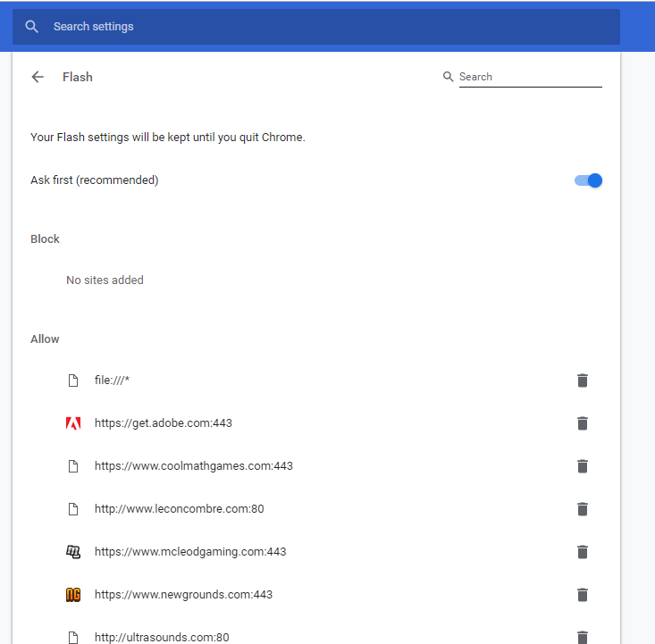
Task: Select https://www.coolmathgames.com:443 entry
Action: click(194, 466)
